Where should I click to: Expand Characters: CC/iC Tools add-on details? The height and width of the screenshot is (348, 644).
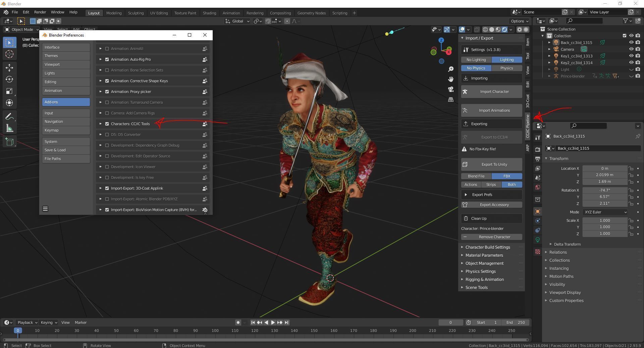click(x=100, y=124)
